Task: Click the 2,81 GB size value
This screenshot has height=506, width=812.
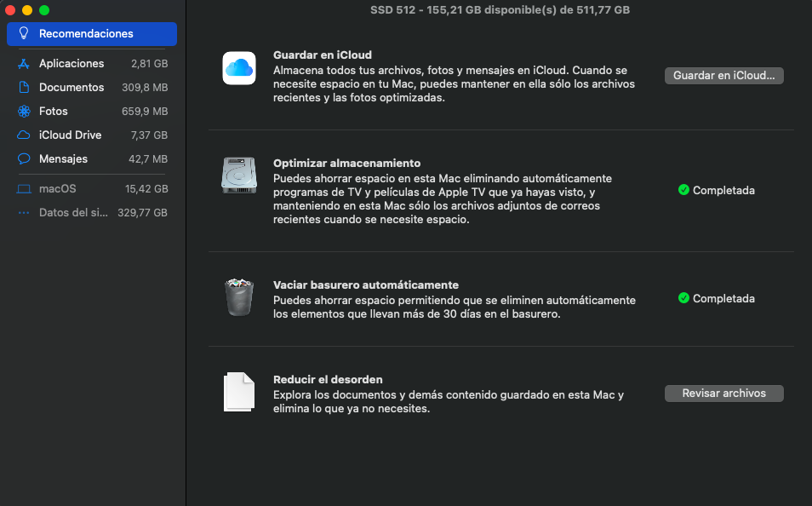Action: pyautogui.click(x=149, y=64)
